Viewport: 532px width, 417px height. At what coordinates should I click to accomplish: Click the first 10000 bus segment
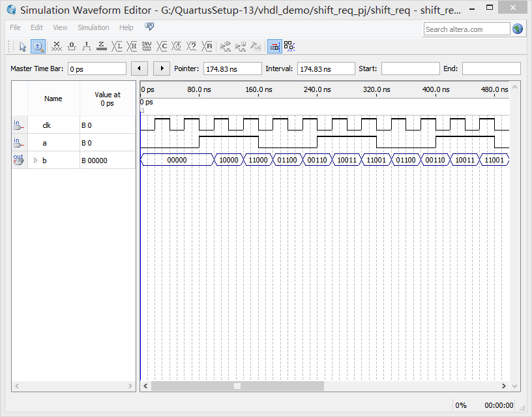pyautogui.click(x=229, y=160)
